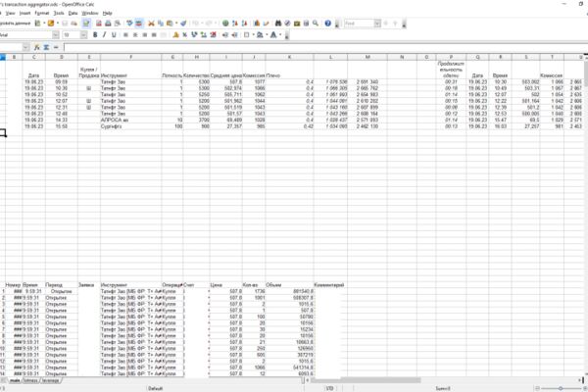The image size is (588, 392).
Task: Click the Export as PDF icon
Action: point(99,24)
